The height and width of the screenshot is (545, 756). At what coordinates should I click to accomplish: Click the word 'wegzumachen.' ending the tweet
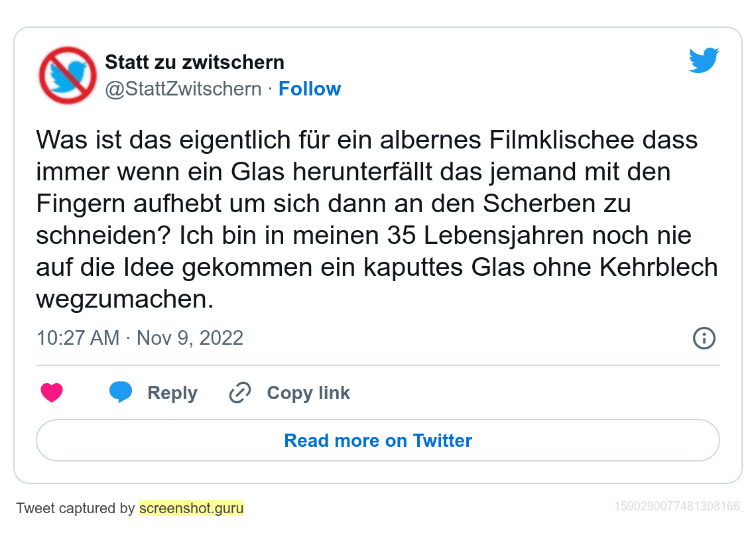click(125, 299)
